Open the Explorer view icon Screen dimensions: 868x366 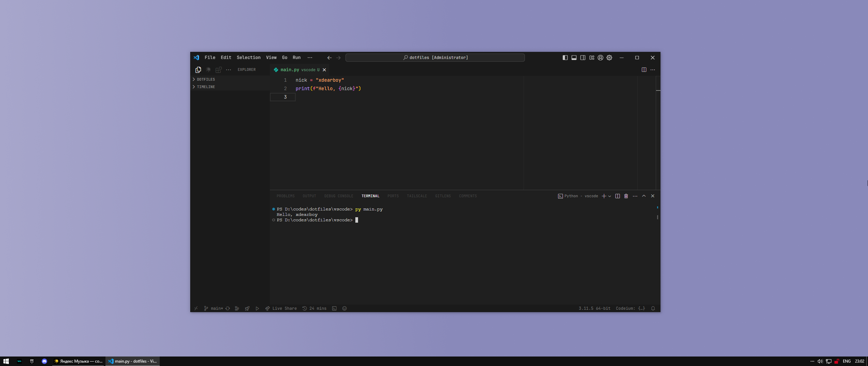point(198,70)
